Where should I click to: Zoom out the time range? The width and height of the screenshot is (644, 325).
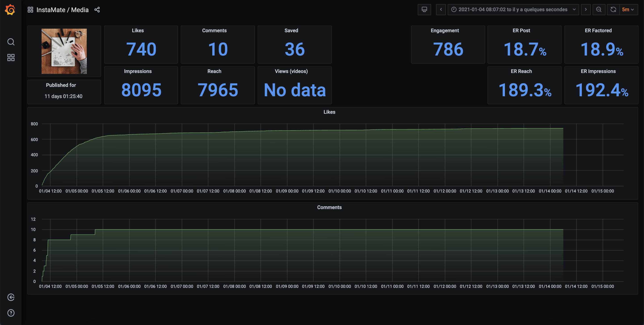[x=599, y=9]
